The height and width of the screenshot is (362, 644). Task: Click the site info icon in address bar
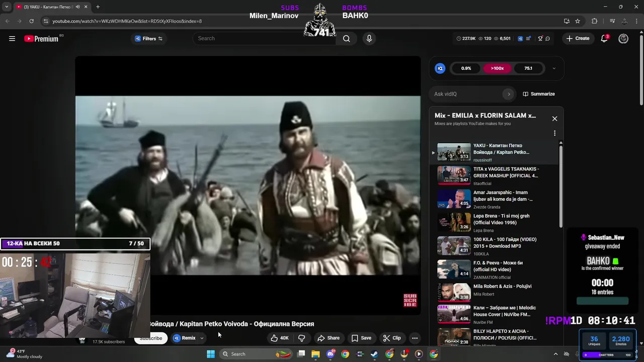[46, 21]
